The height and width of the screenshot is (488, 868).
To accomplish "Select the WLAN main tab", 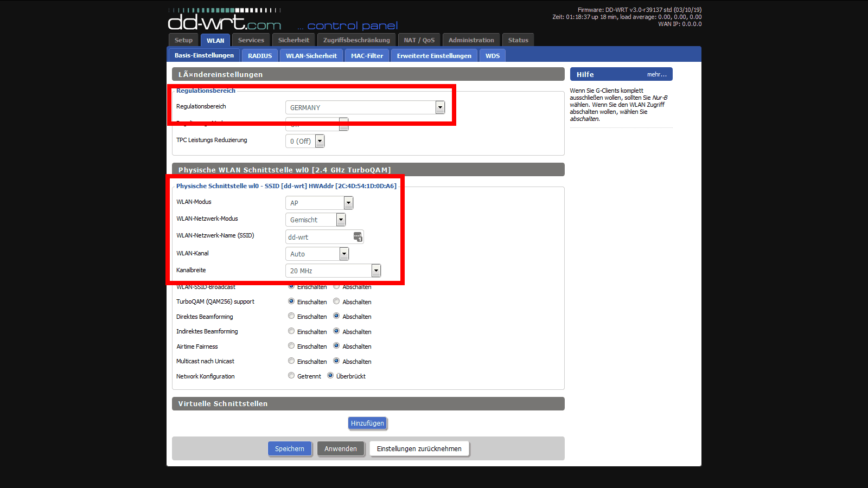I will click(x=215, y=41).
